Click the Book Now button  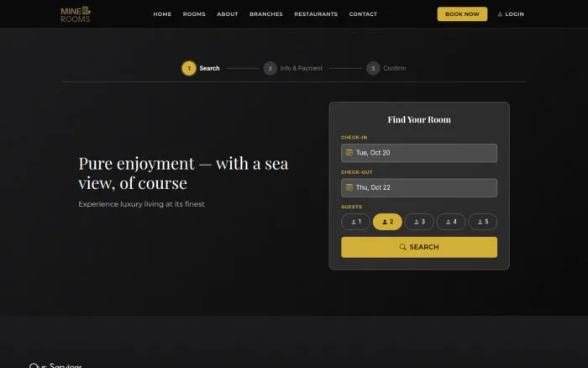(462, 14)
